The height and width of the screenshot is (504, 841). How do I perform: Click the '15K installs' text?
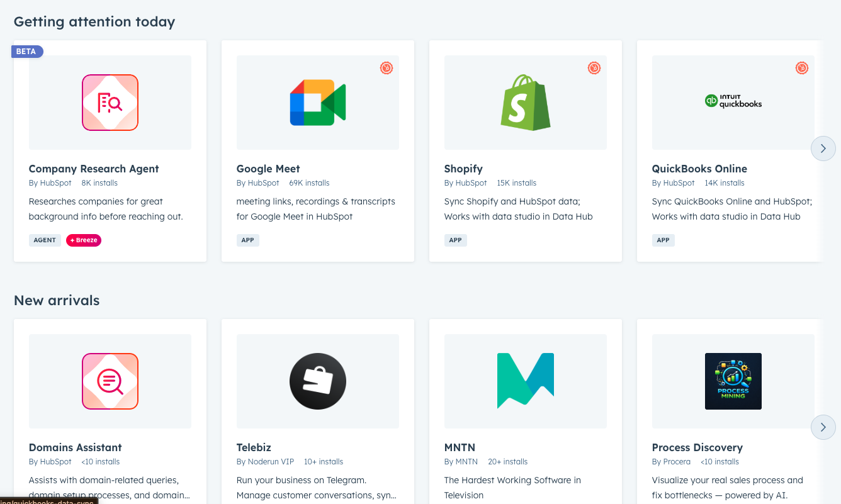(517, 183)
